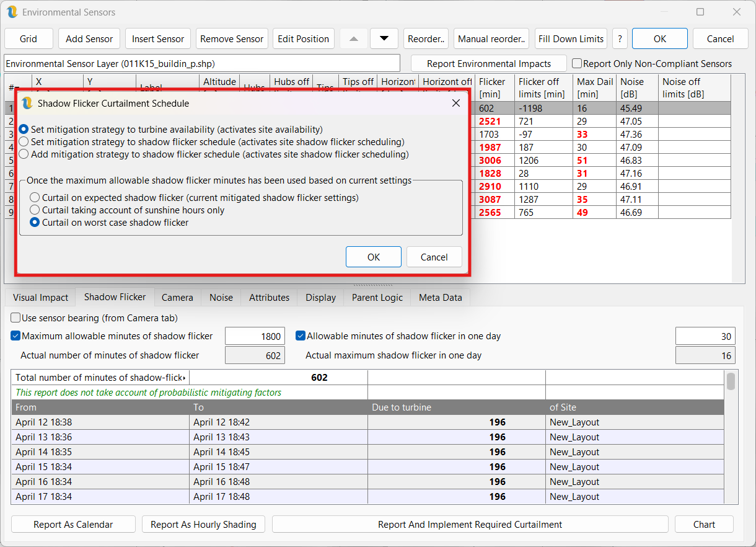Select 'Set mitigation strategy to shadow flicker schedule'
Screen dimensions: 756x547
click(x=24, y=142)
